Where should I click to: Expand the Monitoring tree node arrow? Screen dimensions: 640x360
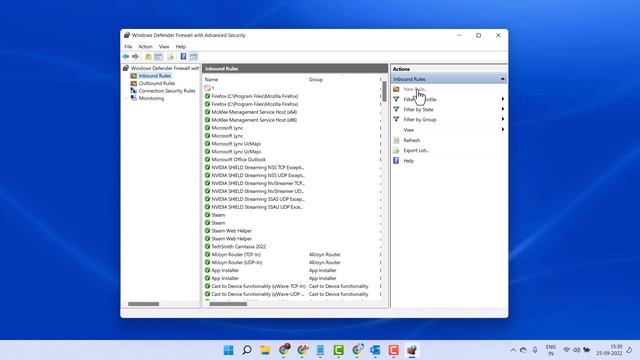point(126,98)
